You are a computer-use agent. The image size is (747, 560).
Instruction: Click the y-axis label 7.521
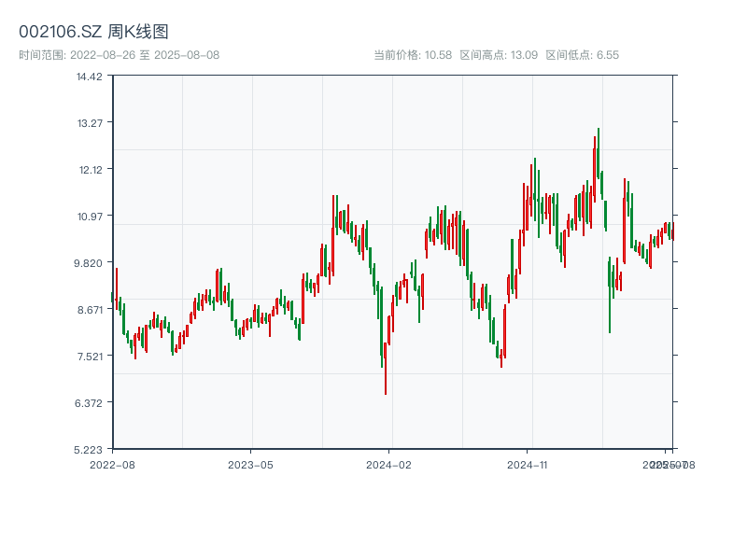[x=90, y=357]
